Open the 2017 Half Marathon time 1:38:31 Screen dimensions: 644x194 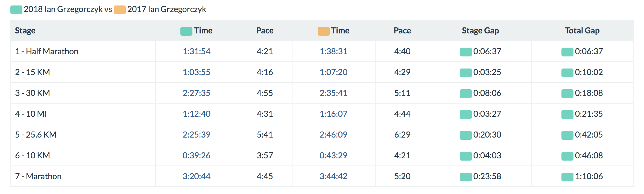333,52
